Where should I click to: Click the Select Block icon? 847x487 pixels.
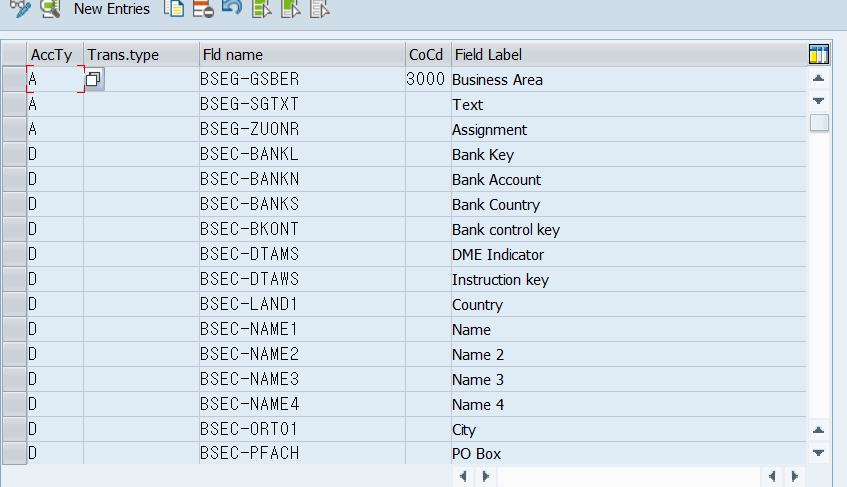tap(291, 8)
